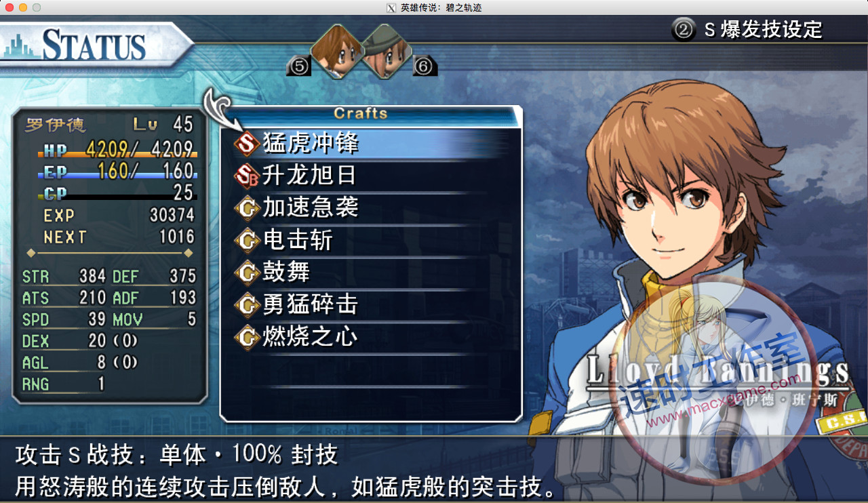Select the S-craft icon beside 猛虎冲锋

pyautogui.click(x=247, y=143)
